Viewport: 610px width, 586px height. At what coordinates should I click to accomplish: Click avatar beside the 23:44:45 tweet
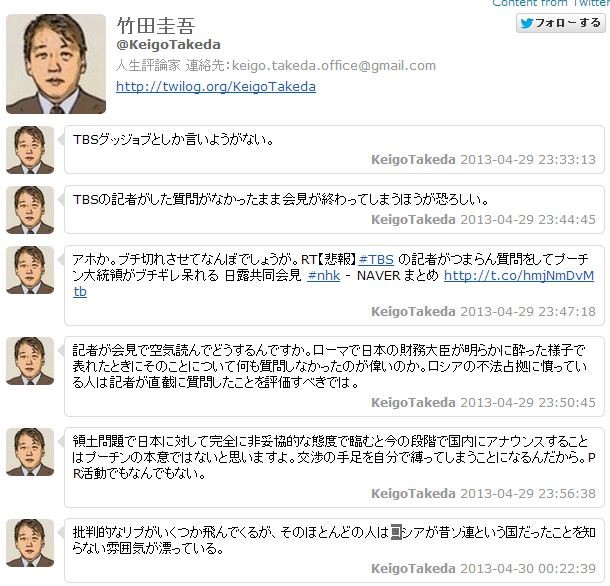click(30, 210)
